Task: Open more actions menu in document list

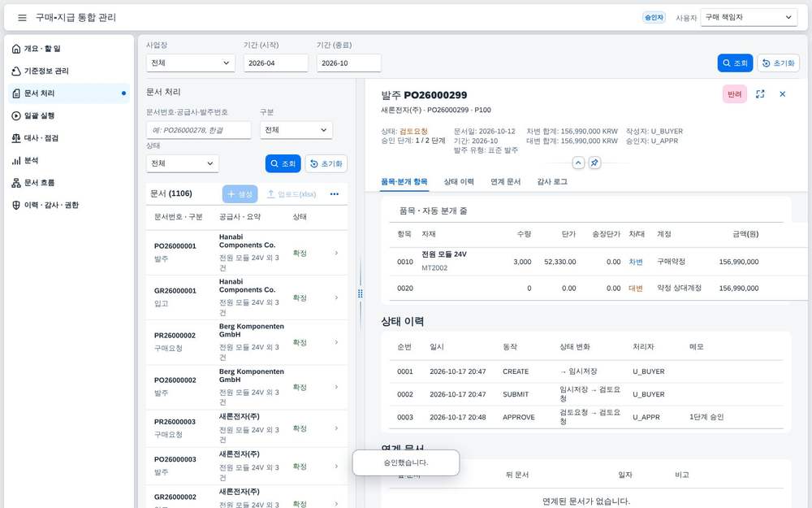Action: 335,194
